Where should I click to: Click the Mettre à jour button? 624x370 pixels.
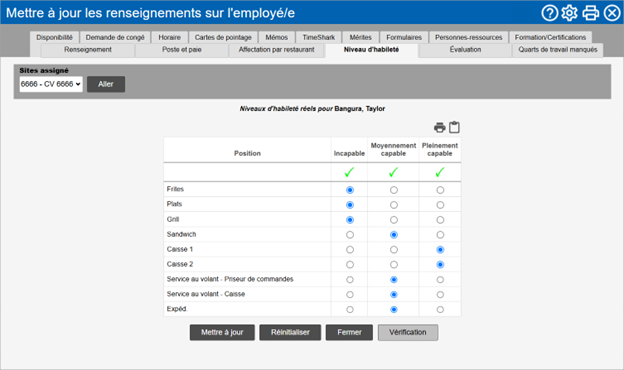222,332
